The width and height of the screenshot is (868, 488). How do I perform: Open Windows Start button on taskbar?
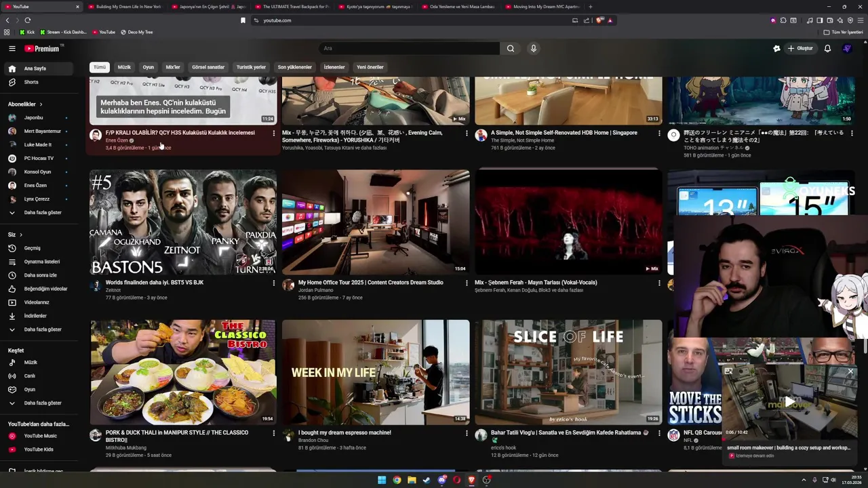point(382,480)
